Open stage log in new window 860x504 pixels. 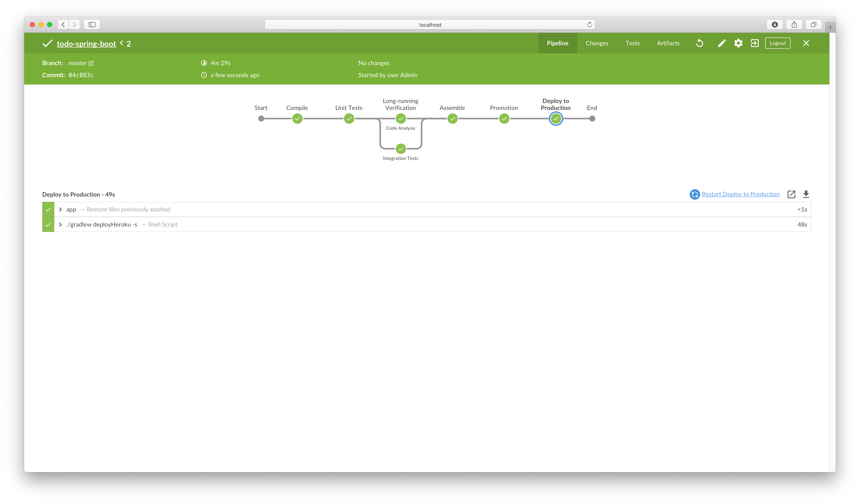(791, 194)
